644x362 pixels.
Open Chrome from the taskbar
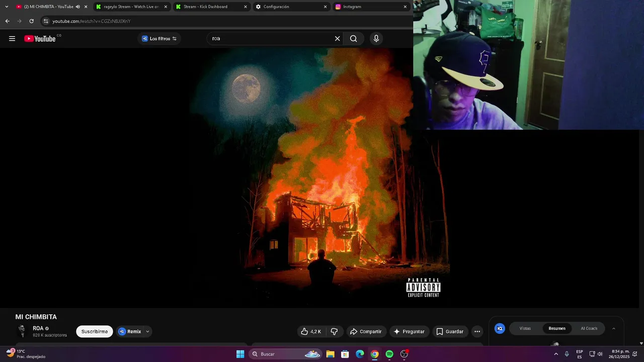pyautogui.click(x=375, y=354)
